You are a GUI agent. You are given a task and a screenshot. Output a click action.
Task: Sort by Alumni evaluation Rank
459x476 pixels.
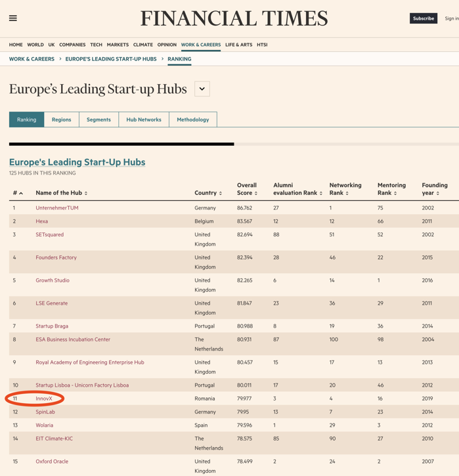297,189
